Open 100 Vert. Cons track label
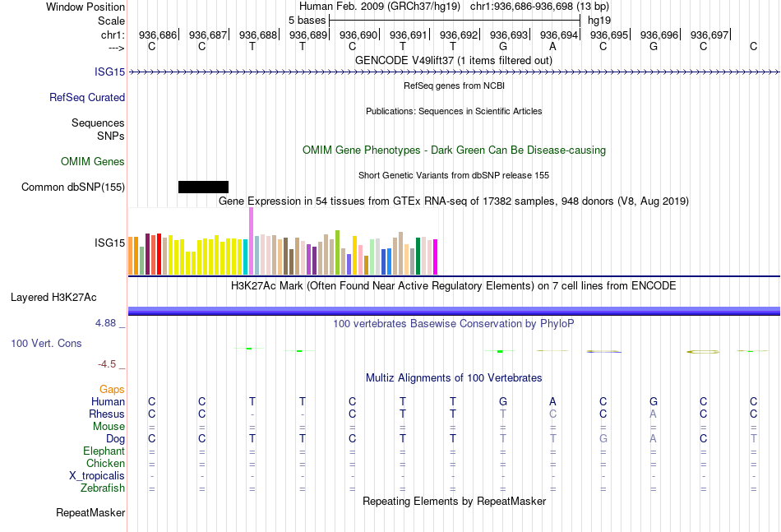Viewport: 781px width, 532px height. (46, 343)
